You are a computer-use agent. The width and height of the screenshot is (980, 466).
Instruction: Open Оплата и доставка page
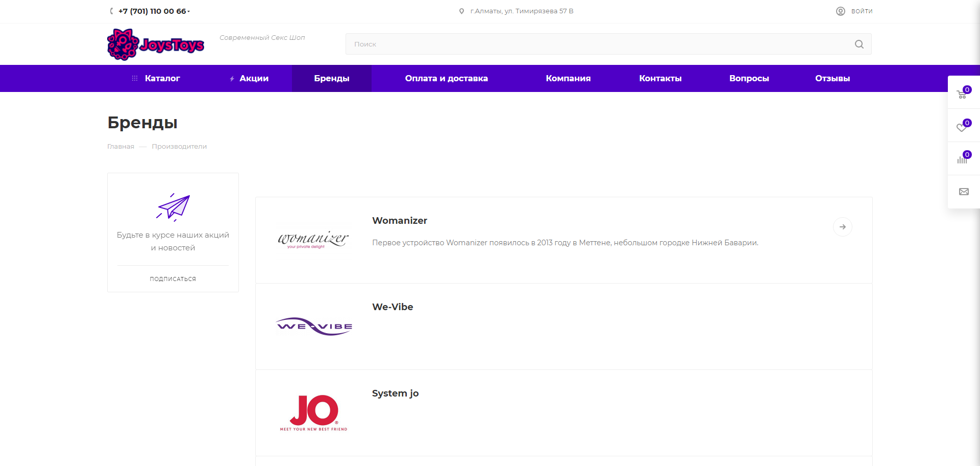point(447,78)
